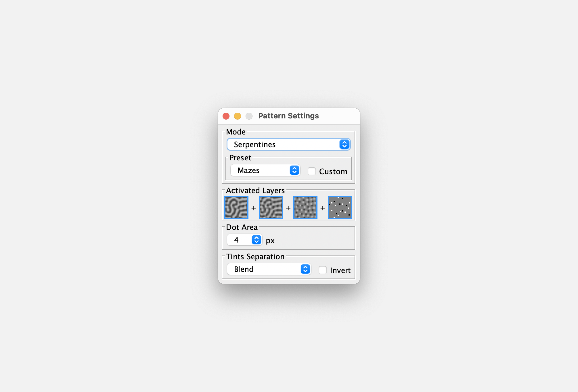Click the blue arrows on Mode selector
Image resolution: width=578 pixels, height=392 pixels.
[344, 144]
